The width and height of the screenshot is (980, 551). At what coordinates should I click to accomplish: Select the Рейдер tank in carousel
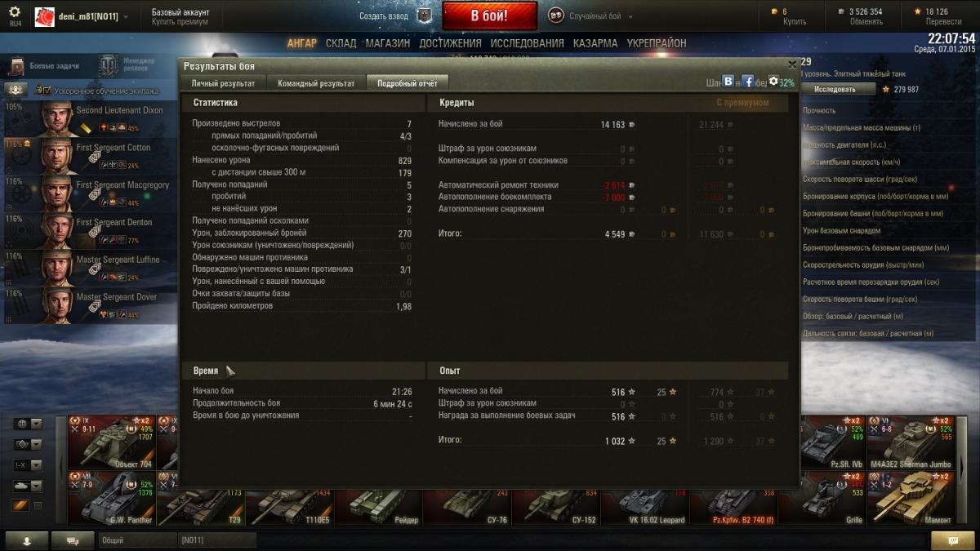tap(379, 506)
